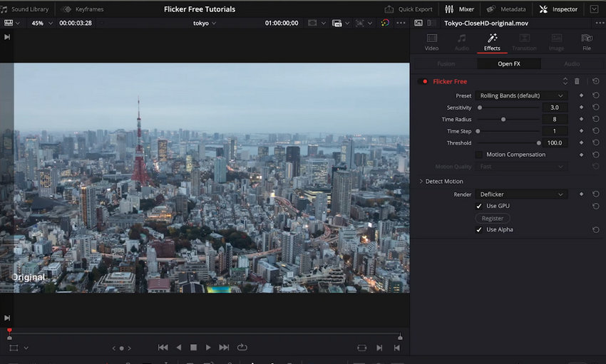Switch to the Video inspector tab
Viewport: 606px width, 364px height.
click(x=431, y=43)
